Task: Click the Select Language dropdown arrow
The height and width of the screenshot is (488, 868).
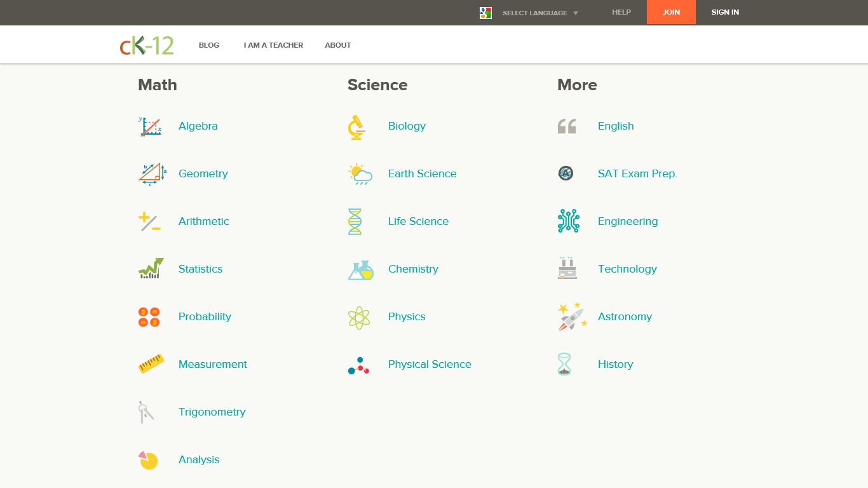Action: (576, 13)
